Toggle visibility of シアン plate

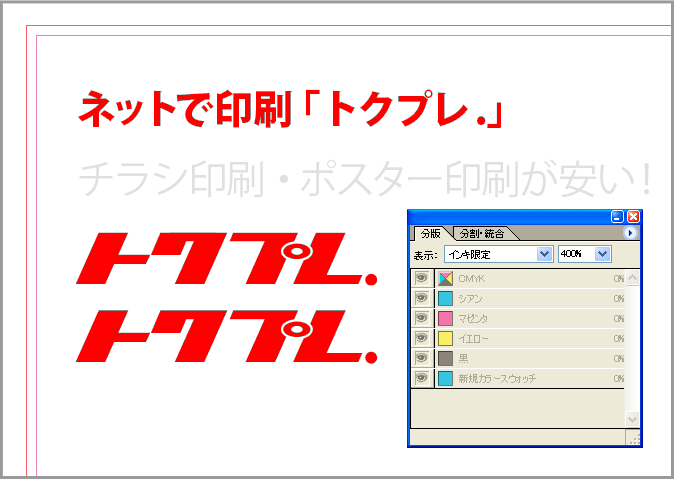click(422, 298)
